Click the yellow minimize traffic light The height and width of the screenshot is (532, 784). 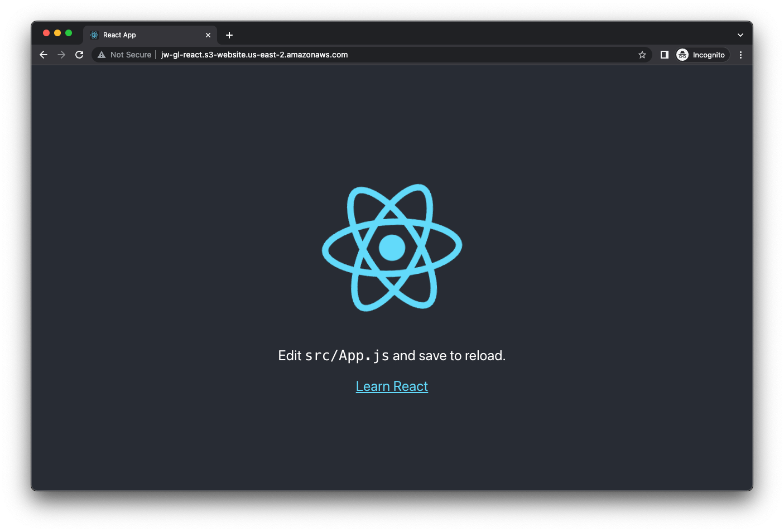[x=57, y=33]
